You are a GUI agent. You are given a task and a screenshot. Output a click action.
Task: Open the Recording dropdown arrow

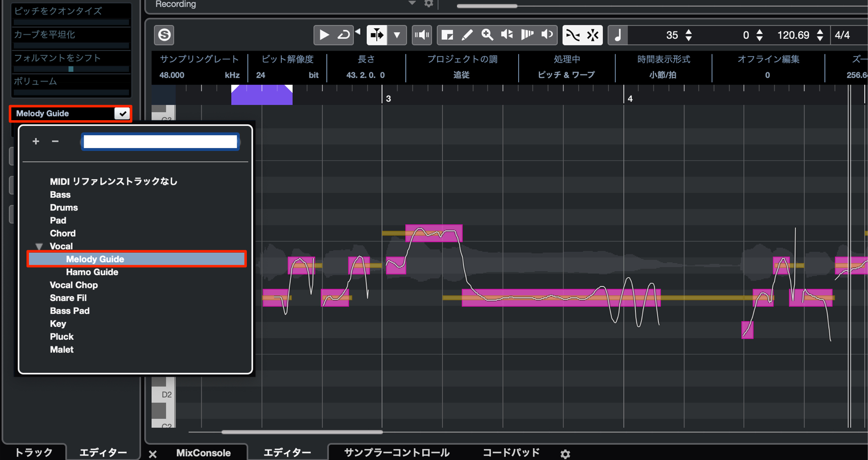click(412, 3)
